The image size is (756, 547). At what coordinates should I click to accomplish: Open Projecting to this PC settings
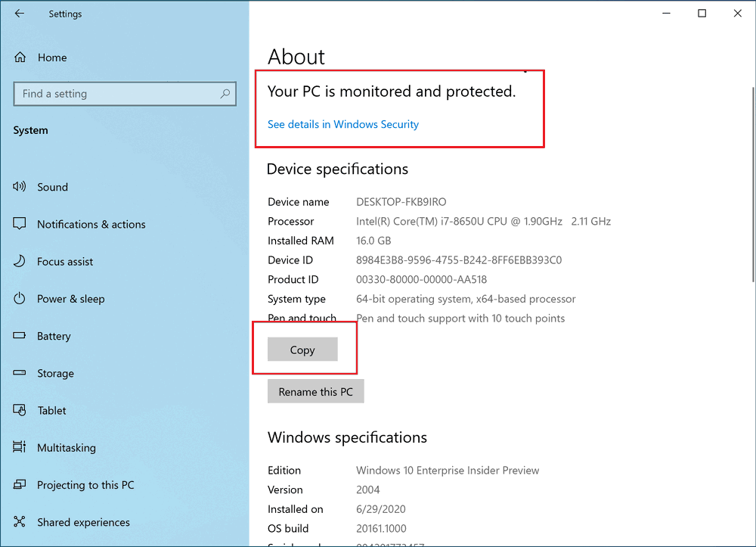(85, 485)
